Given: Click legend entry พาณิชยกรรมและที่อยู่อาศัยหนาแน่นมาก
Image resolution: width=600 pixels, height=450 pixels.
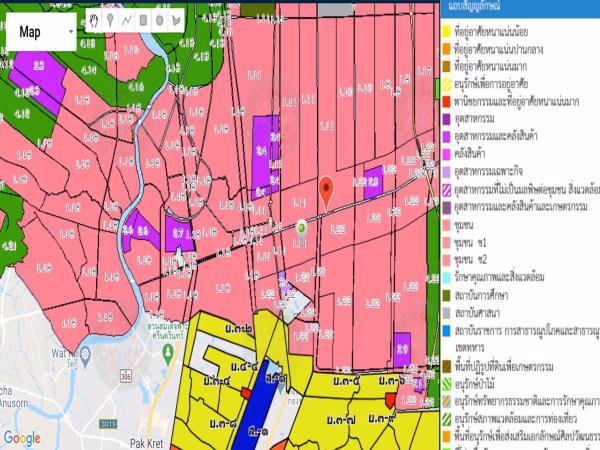Looking at the screenshot, I should coord(517,101).
